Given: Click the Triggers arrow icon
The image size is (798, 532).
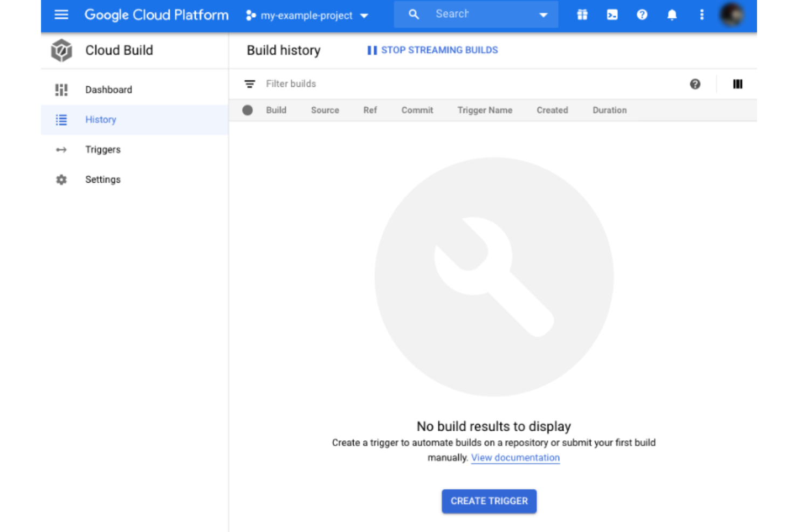Looking at the screenshot, I should pyautogui.click(x=61, y=149).
